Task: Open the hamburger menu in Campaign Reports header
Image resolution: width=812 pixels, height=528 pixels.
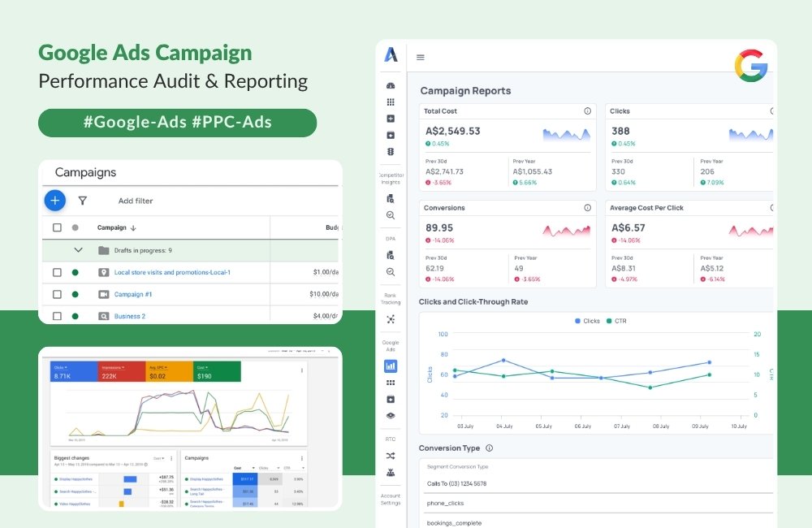Action: click(x=421, y=58)
